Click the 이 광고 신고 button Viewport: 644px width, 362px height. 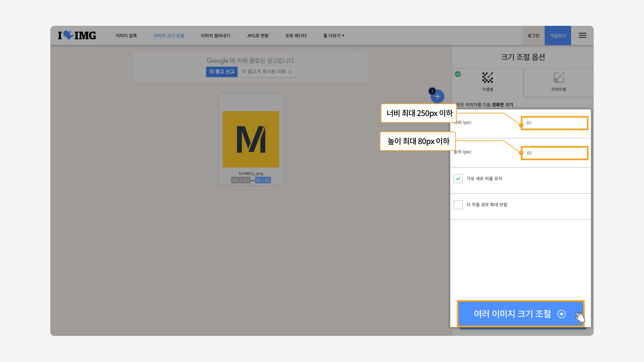click(x=222, y=72)
